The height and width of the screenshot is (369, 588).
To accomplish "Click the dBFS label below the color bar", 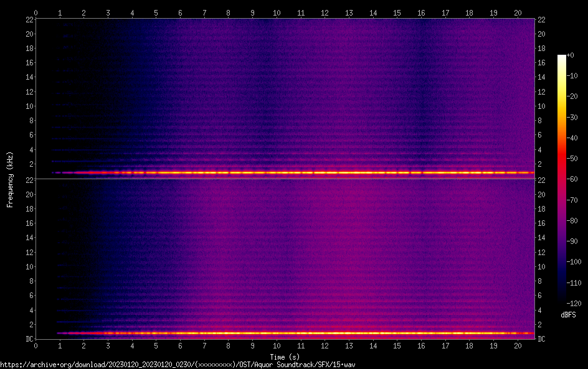I will (x=567, y=315).
